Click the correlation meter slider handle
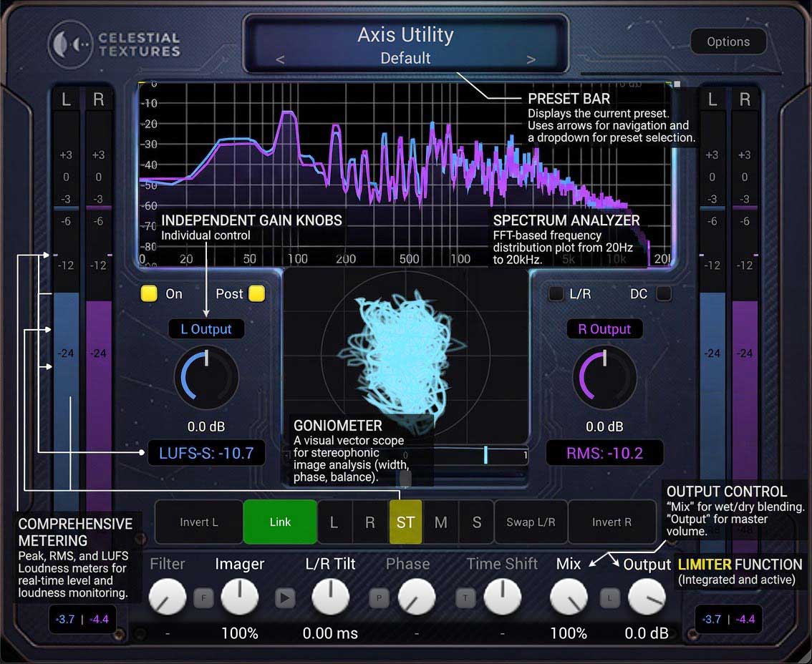 pyautogui.click(x=485, y=455)
